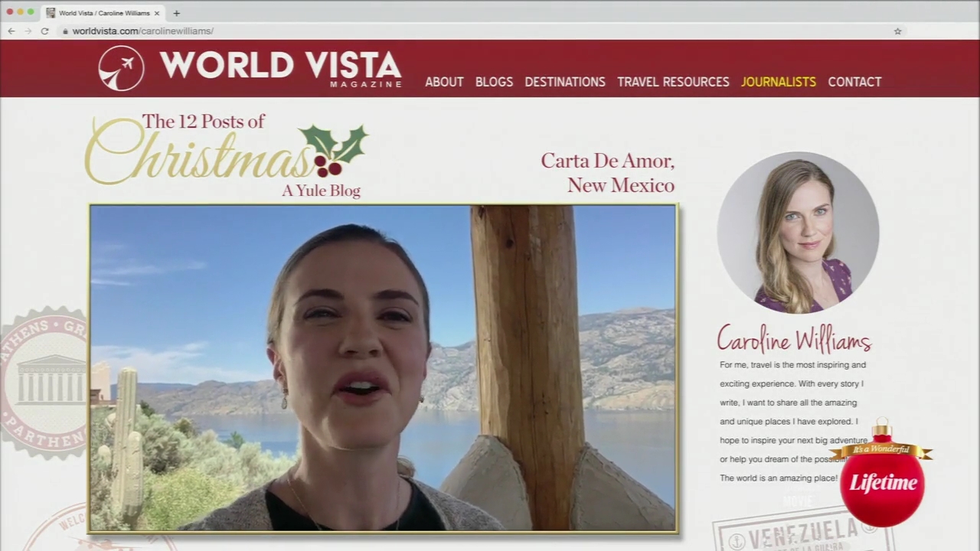Select Destinations in the navigation bar
Screen dimensions: 980x551
click(x=565, y=82)
